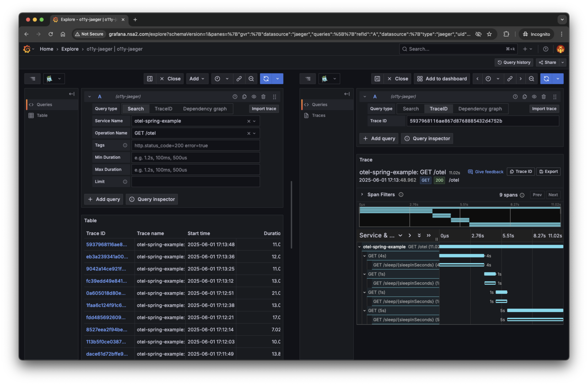Click Add to dashboard button
This screenshot has height=385, width=588.
[x=442, y=79]
